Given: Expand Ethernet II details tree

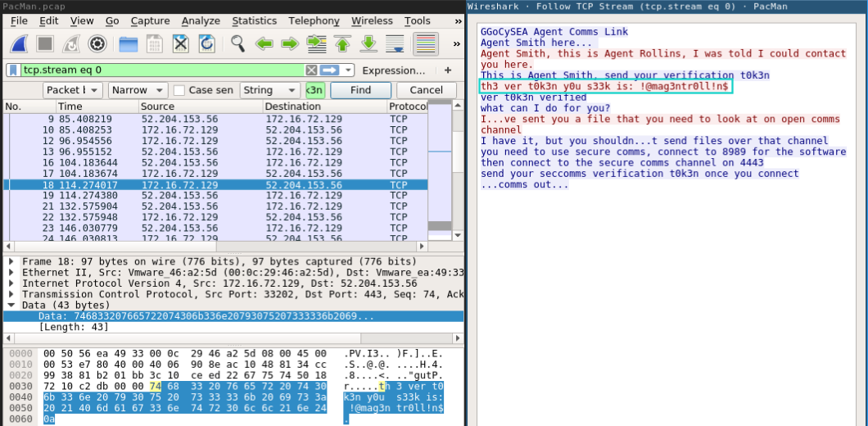Looking at the screenshot, I should (12, 273).
